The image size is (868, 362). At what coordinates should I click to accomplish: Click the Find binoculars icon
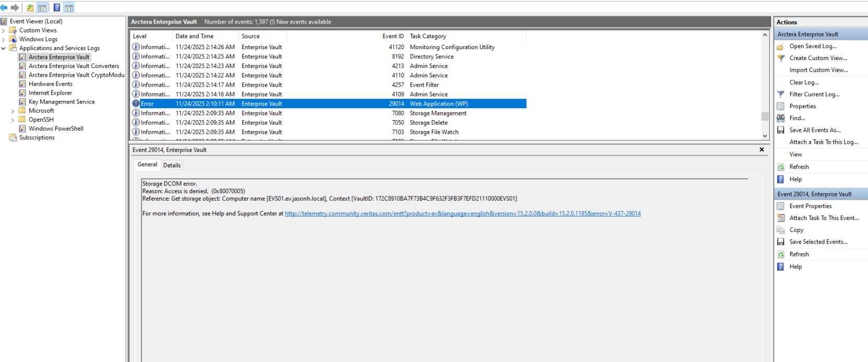point(781,118)
